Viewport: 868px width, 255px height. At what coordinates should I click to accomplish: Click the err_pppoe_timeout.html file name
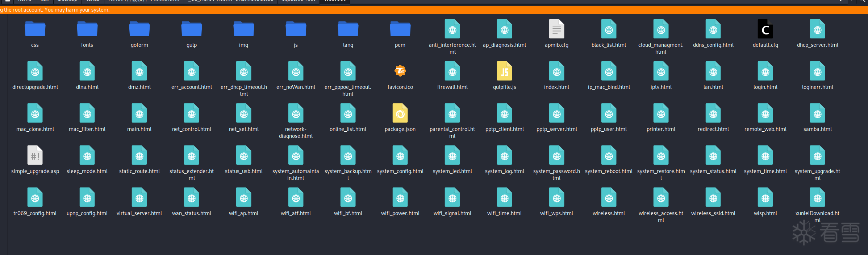[348, 90]
